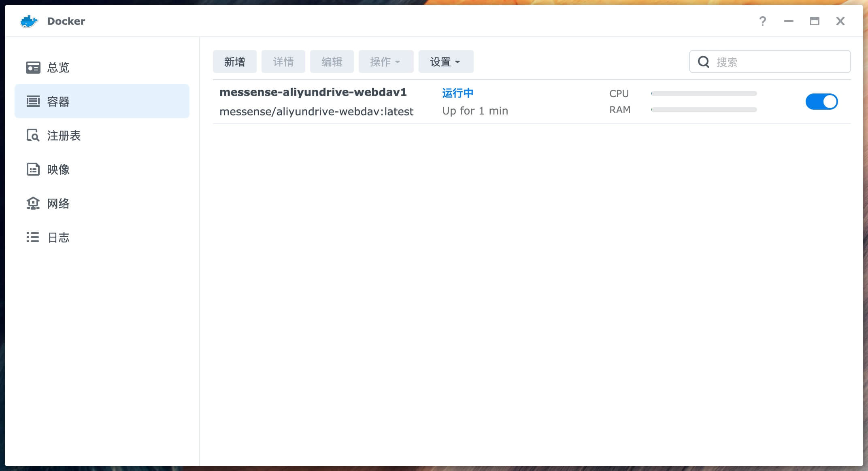Switch to the 映像 image section
The width and height of the screenshot is (868, 471).
[x=58, y=170]
